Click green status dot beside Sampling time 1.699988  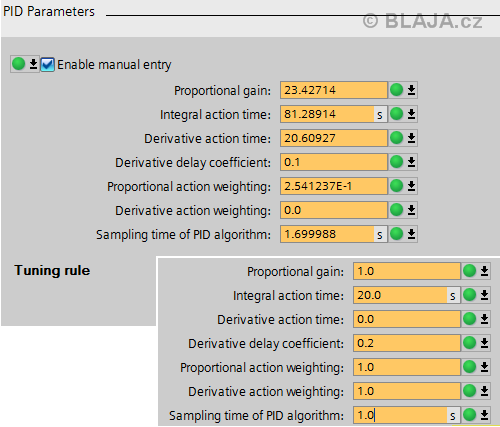tap(397, 234)
